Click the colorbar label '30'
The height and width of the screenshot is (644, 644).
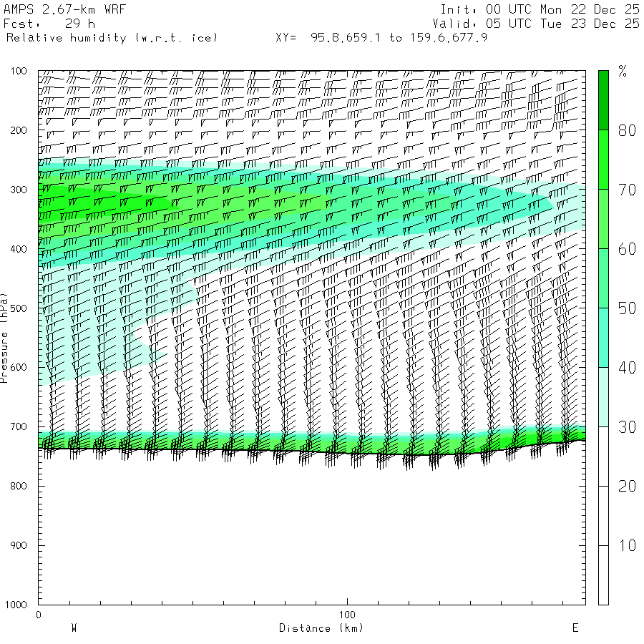627,427
